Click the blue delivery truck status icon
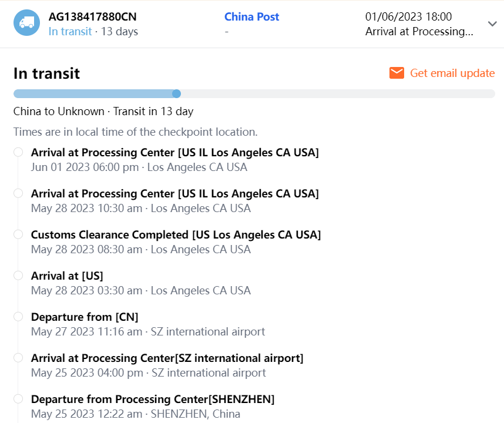The width and height of the screenshot is (504, 423). point(26,23)
